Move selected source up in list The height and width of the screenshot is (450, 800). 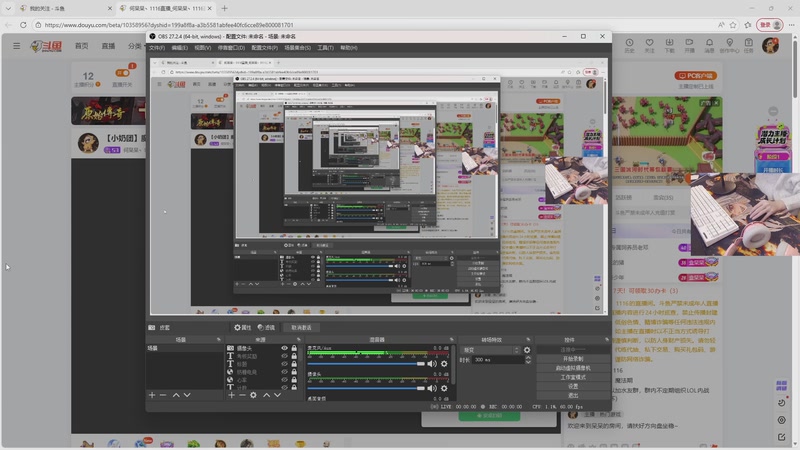point(266,395)
